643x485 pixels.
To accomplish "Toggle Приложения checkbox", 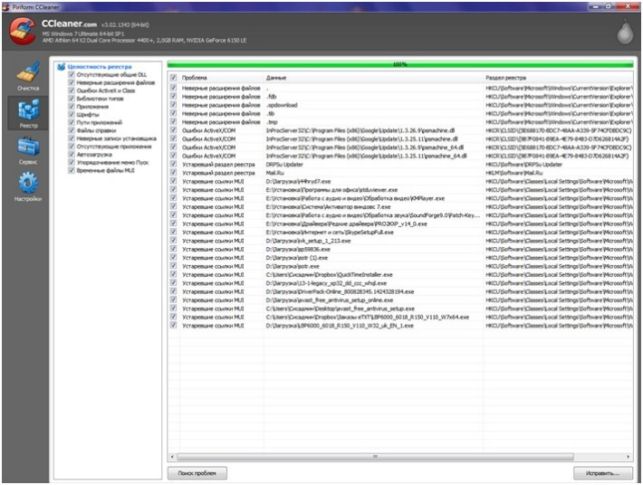I will tap(71, 107).
